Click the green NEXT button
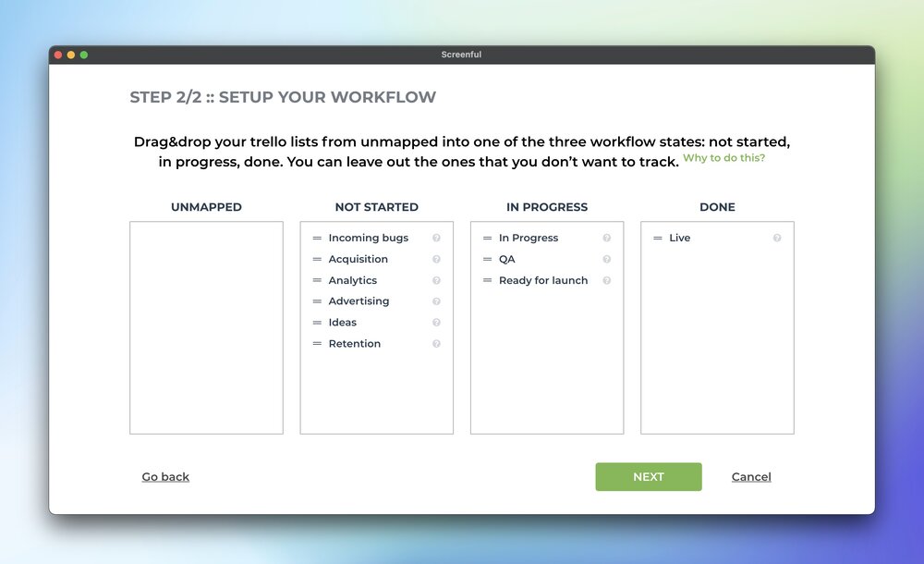The height and width of the screenshot is (564, 924). pos(649,477)
